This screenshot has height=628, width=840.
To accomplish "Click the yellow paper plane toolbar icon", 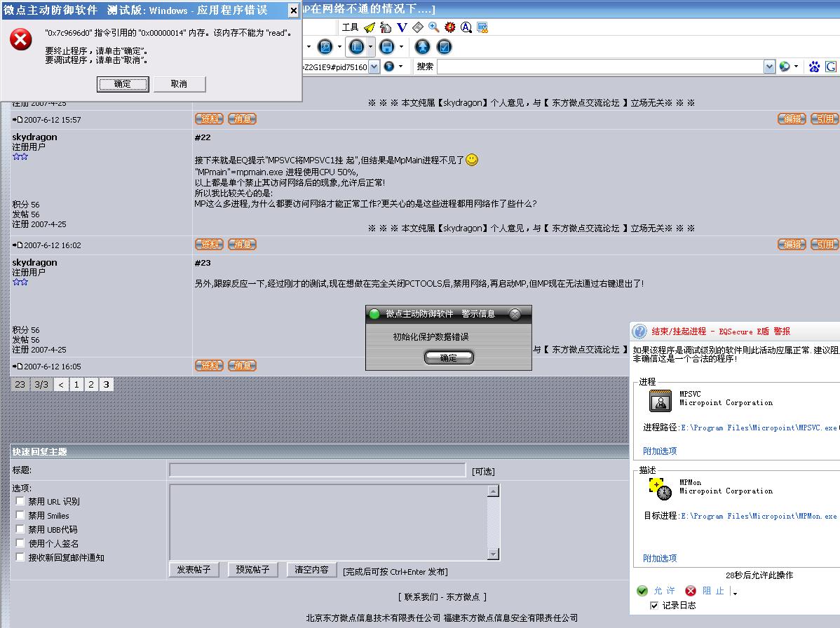I will click(x=369, y=27).
